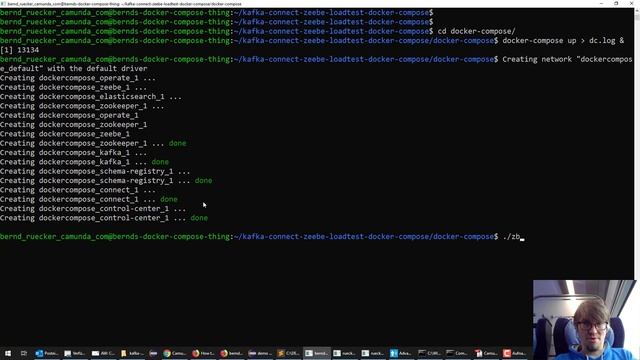Open the 'rueck' terminal button beside the 'Adva' button
Image resolution: width=640 pixels, height=360 pixels.
pos(373,353)
